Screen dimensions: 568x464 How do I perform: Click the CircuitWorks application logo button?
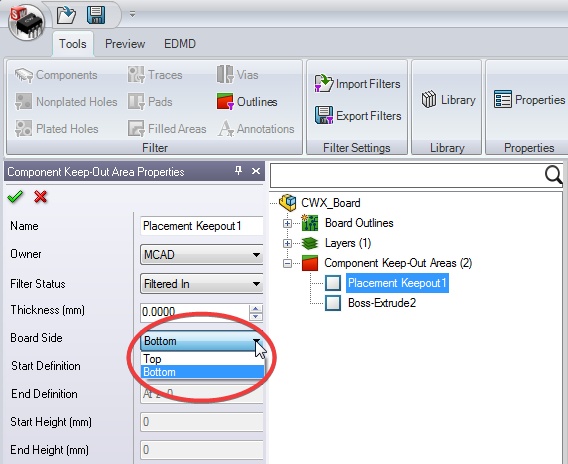26,22
